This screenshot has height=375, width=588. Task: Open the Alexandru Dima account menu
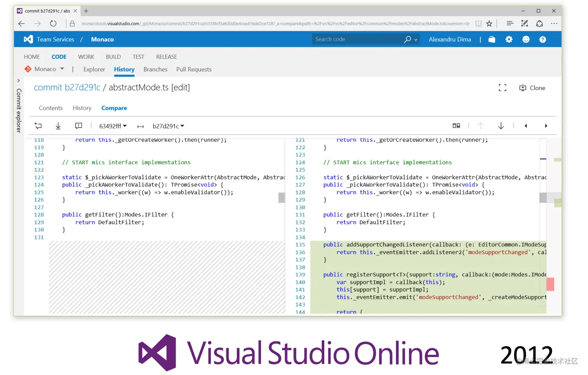click(x=450, y=39)
